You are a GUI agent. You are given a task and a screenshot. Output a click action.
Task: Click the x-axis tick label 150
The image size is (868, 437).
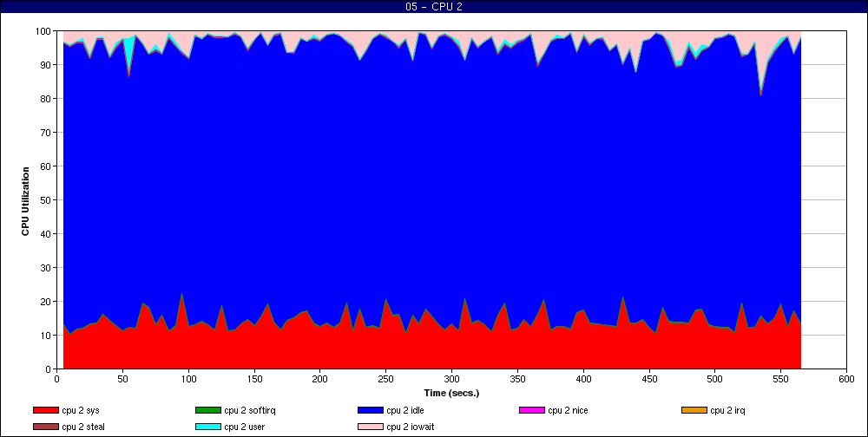254,379
